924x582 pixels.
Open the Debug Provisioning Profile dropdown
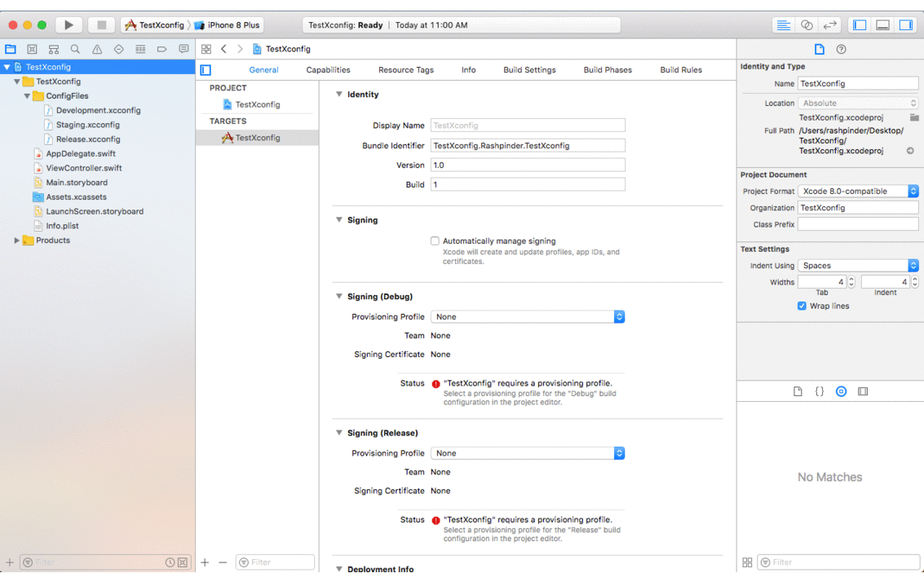tap(528, 316)
